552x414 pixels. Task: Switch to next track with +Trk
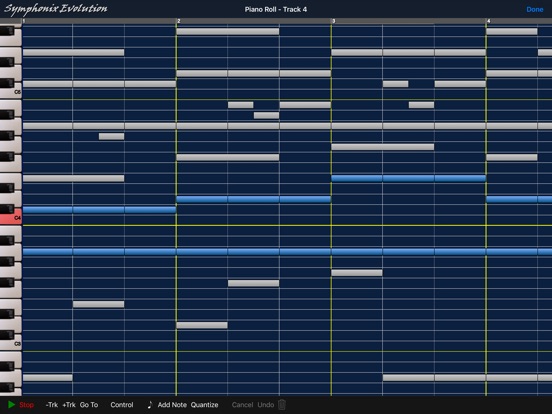(x=69, y=405)
